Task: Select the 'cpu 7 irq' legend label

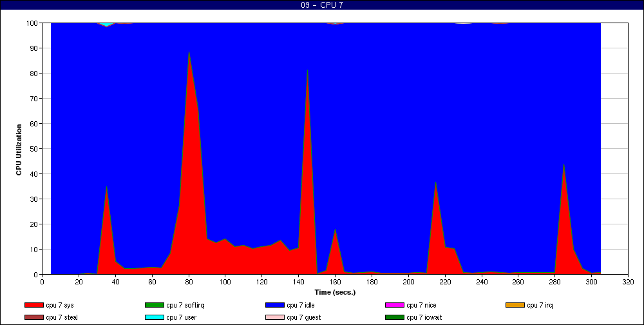Action: [540, 305]
